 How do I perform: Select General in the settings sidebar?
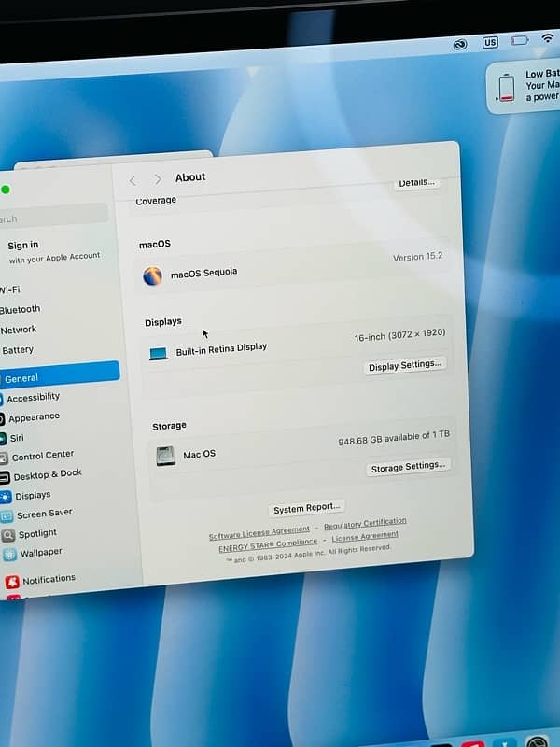click(58, 376)
